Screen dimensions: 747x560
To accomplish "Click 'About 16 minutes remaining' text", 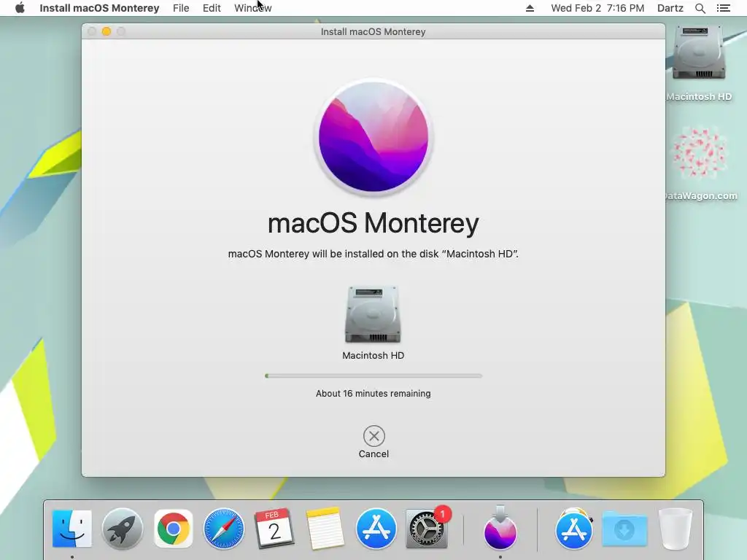I will point(373,393).
